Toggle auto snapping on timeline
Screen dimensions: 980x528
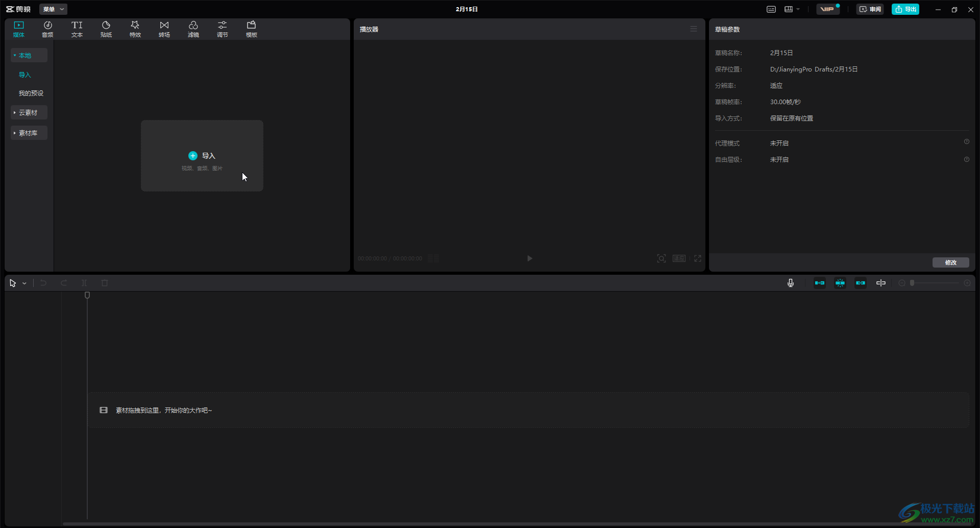point(840,283)
